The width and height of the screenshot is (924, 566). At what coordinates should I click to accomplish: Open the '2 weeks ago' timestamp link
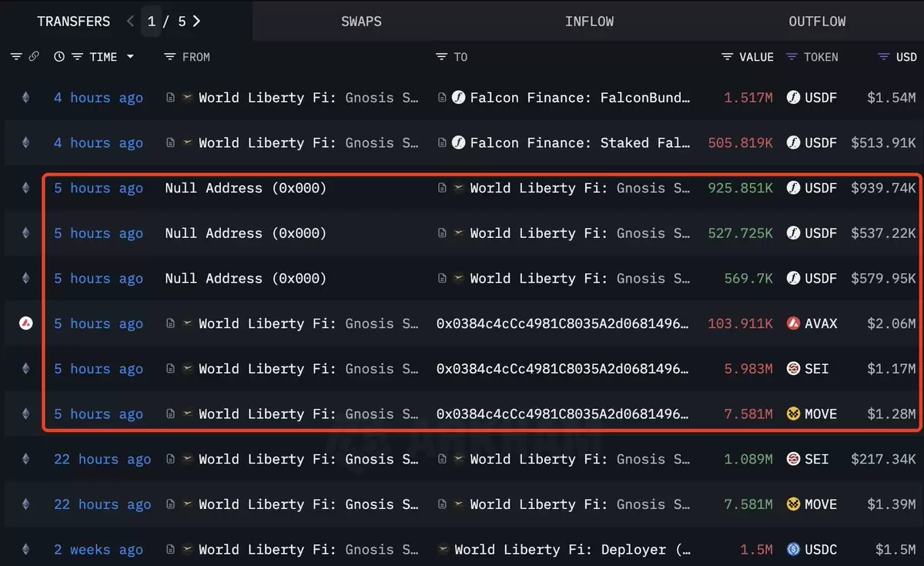click(x=99, y=550)
